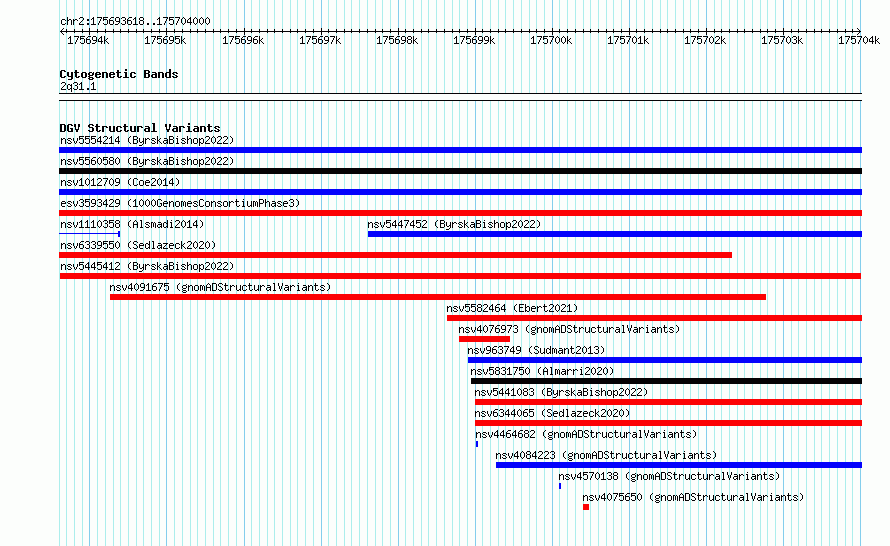Click the Cytogenetic Bands track title
Image resolution: width=890 pixels, height=546 pixels.
point(119,74)
